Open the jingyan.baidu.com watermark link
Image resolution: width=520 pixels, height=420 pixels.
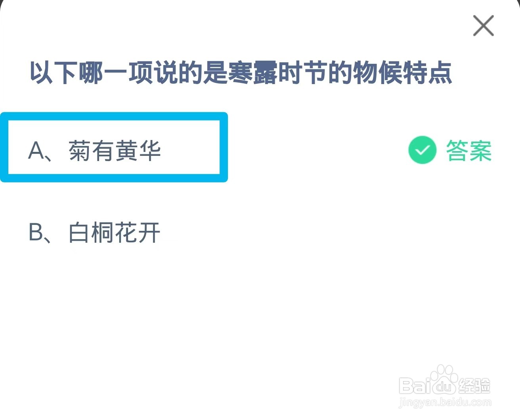tap(445, 402)
